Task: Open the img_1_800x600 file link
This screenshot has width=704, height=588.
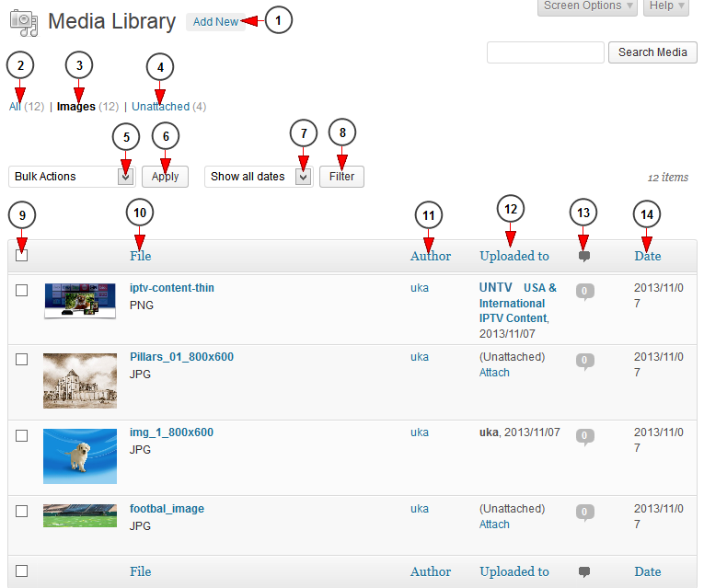Action: pos(171,432)
